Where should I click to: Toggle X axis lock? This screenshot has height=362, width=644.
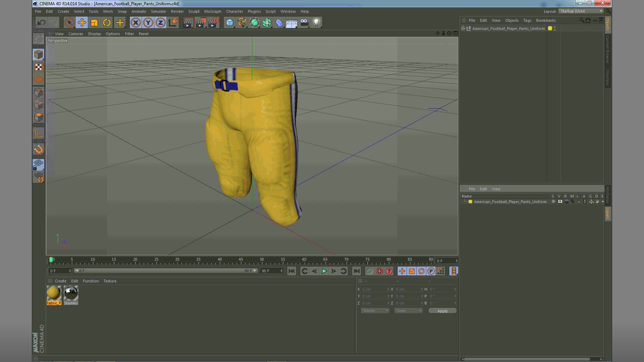(136, 23)
